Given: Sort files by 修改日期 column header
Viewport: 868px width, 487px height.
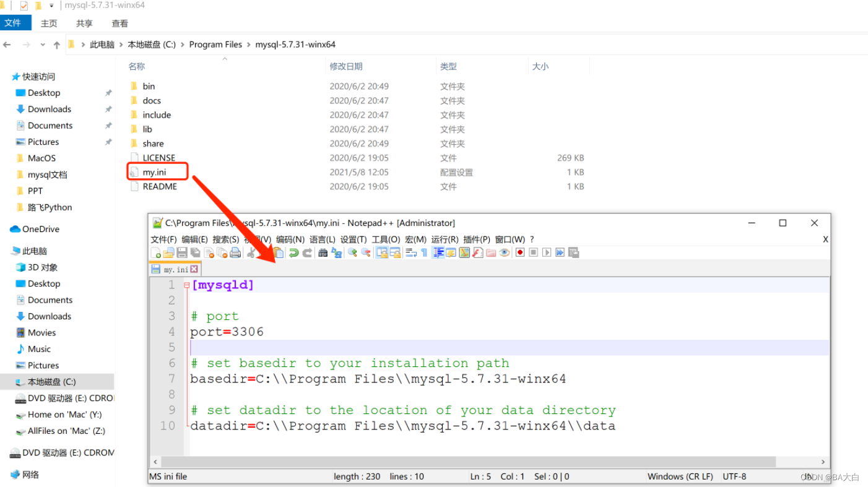Looking at the screenshot, I should (x=346, y=66).
